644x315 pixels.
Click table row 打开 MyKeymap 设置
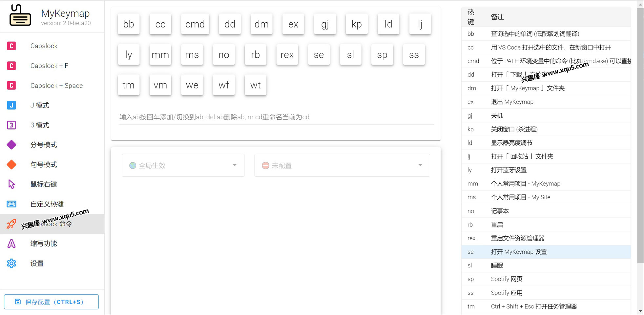[546, 252]
